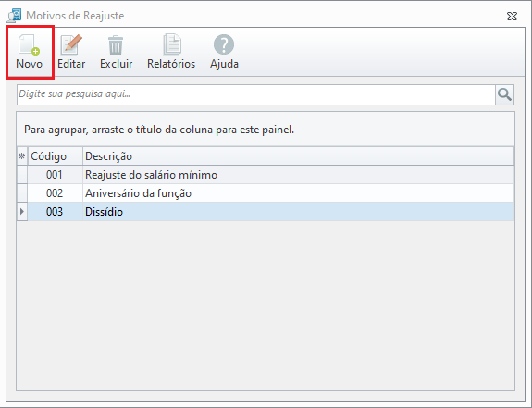This screenshot has width=532, height=408.
Task: Click the Novo new-document icon
Action: [30, 44]
